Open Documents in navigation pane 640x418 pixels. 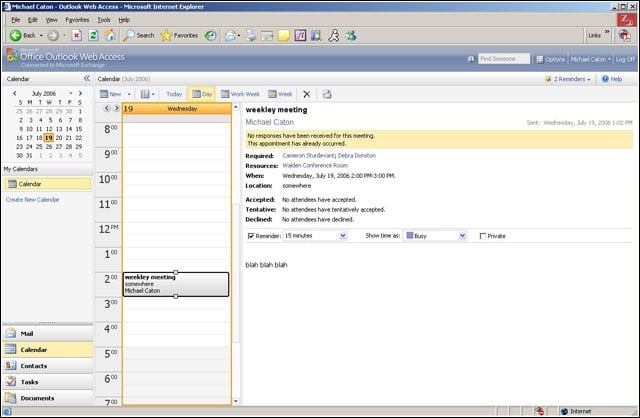(x=47, y=398)
